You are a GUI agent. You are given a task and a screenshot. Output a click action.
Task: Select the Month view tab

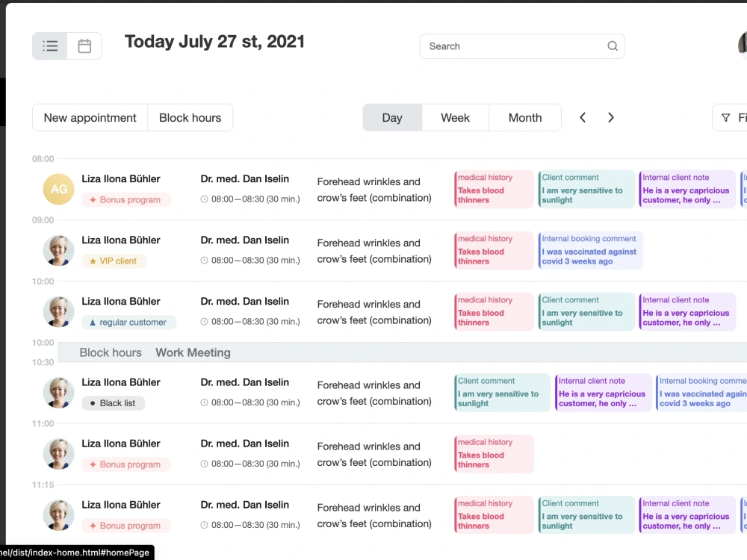[525, 118]
